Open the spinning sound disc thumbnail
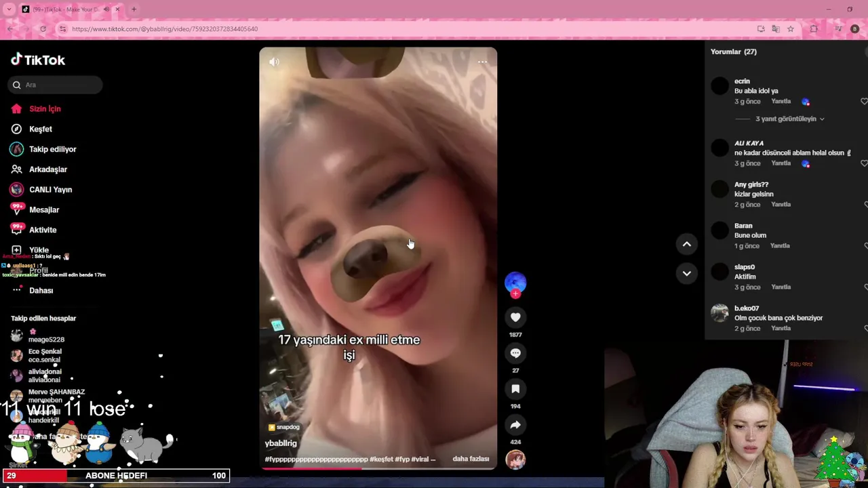The image size is (868, 488). click(x=515, y=460)
